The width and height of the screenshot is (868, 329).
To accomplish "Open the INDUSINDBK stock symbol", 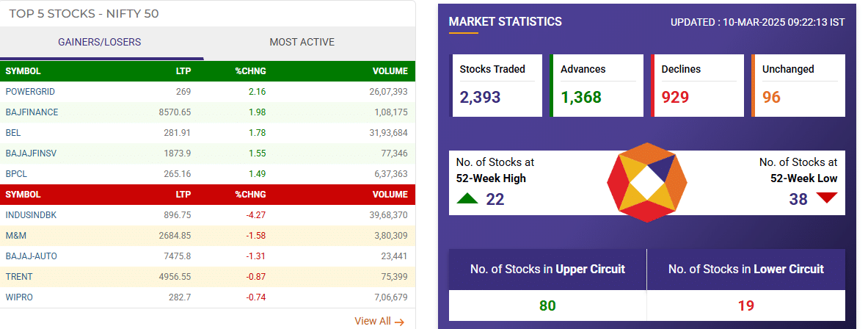I will tap(31, 215).
